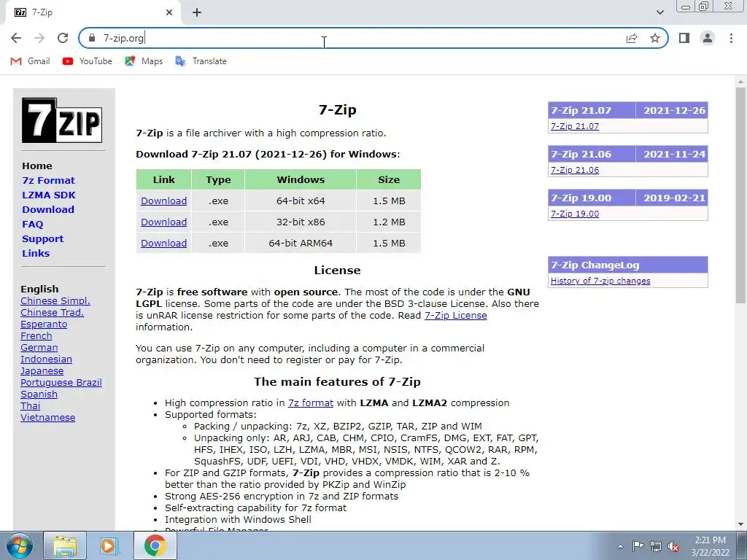Open the 7-Zip 21.07 news link

pyautogui.click(x=575, y=126)
